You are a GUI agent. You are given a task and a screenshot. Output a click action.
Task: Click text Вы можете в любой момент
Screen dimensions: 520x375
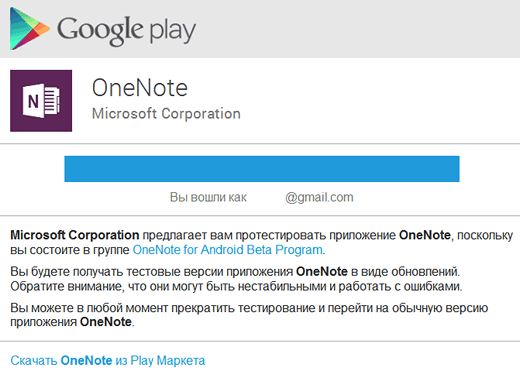tap(89, 308)
